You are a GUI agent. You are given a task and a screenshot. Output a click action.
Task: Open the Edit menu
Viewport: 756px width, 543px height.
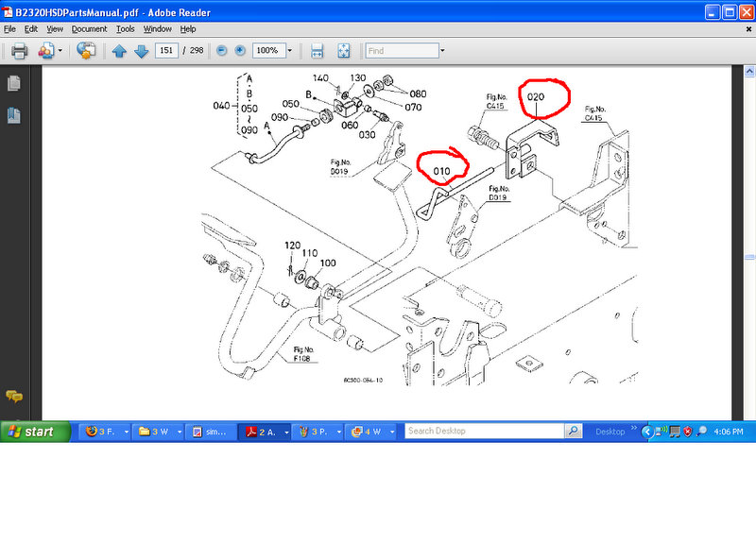31,29
